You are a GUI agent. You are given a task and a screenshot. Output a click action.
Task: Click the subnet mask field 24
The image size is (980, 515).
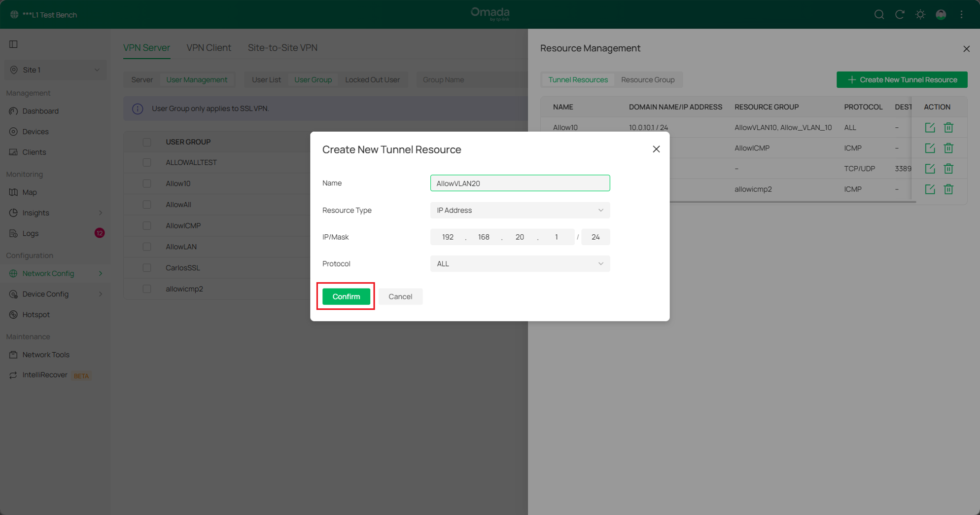(595, 237)
